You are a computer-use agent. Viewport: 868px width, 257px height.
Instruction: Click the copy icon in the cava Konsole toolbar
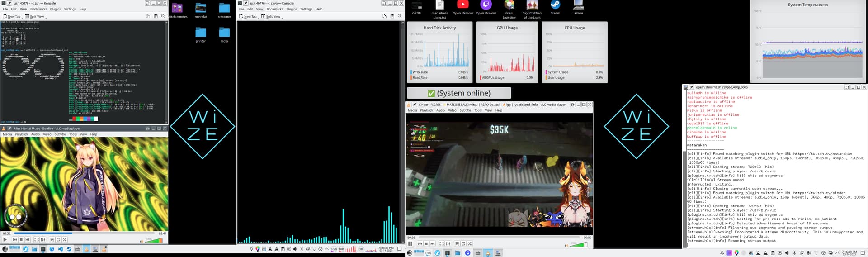384,16
